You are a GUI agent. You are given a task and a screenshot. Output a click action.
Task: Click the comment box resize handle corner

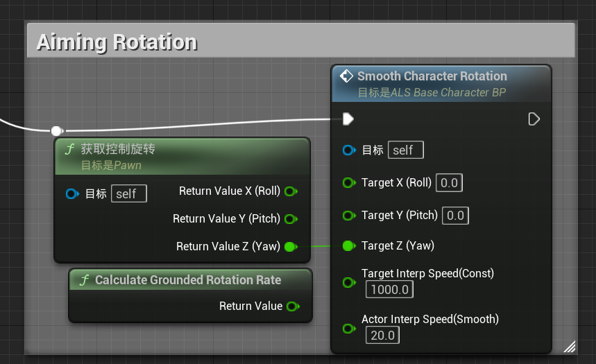pyautogui.click(x=569, y=347)
